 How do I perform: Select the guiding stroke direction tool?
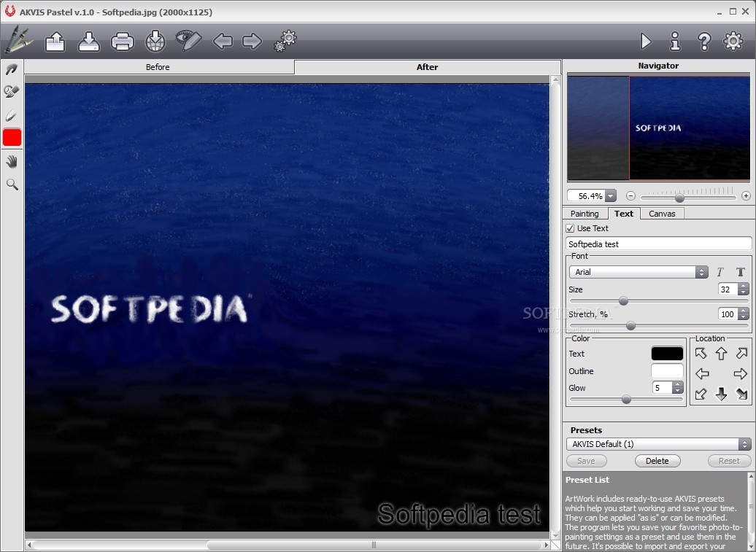pos(12,70)
